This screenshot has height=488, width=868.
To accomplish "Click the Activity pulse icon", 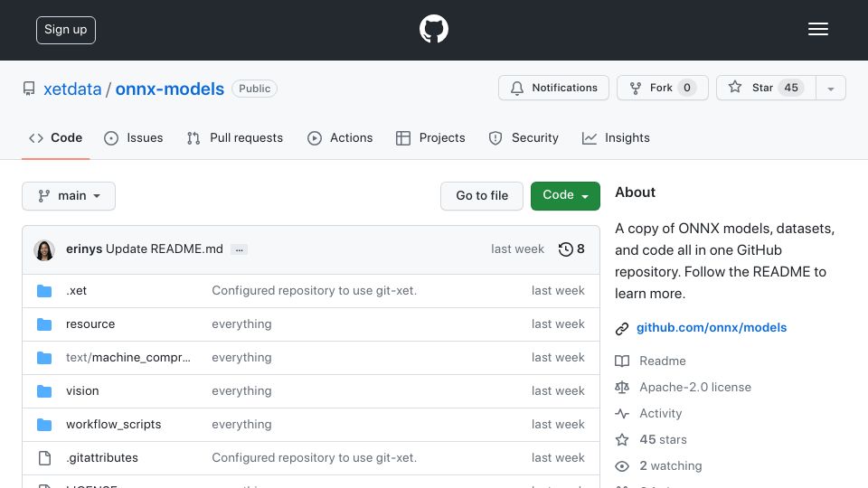I will tap(622, 413).
